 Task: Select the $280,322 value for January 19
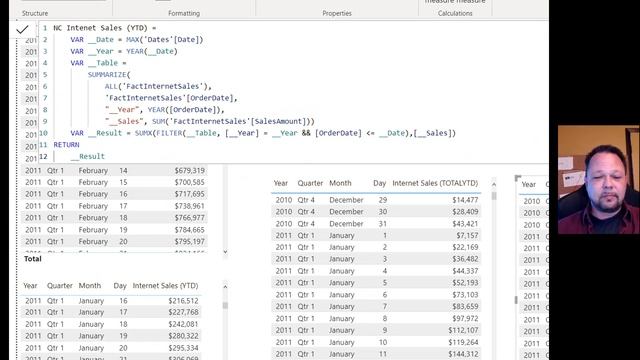pos(183,336)
